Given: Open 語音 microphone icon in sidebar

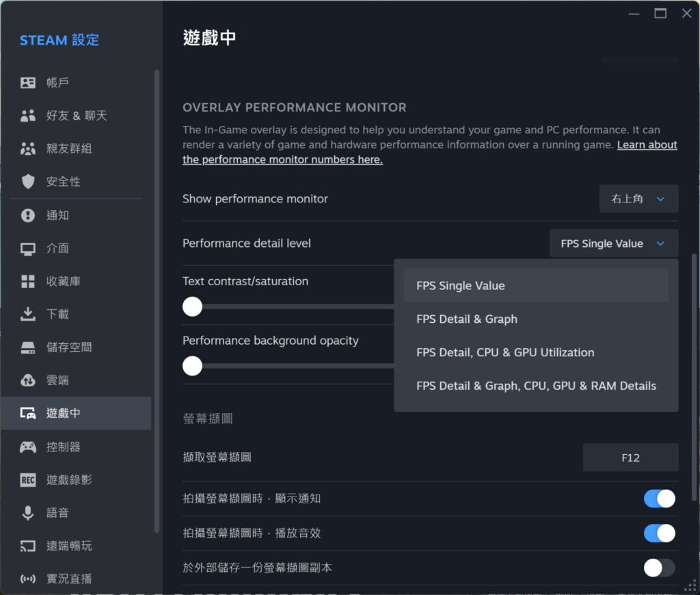Looking at the screenshot, I should coord(28,513).
